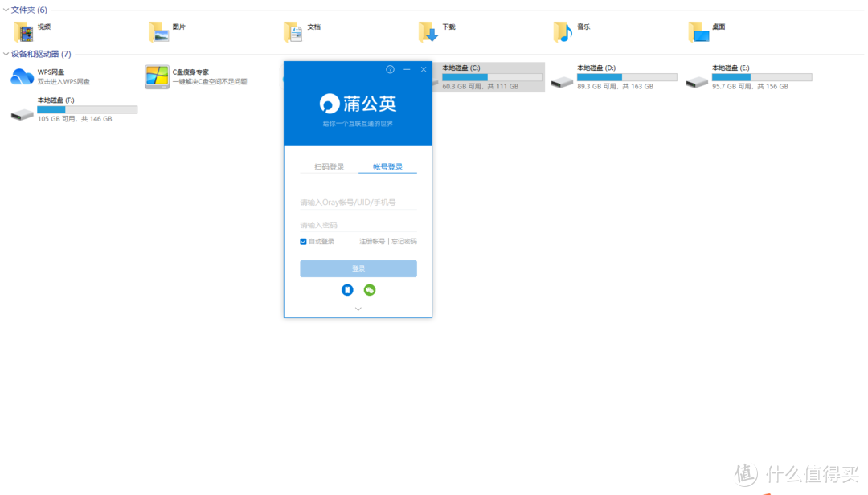Click the 登录 button
Viewport: 868px width, 495px height.
358,268
